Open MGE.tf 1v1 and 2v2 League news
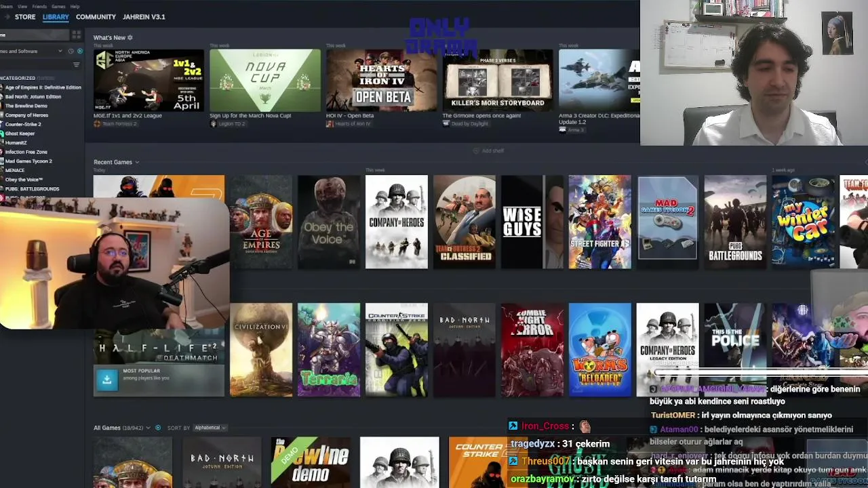Screen dimensions: 868x488 pyautogui.click(x=127, y=115)
